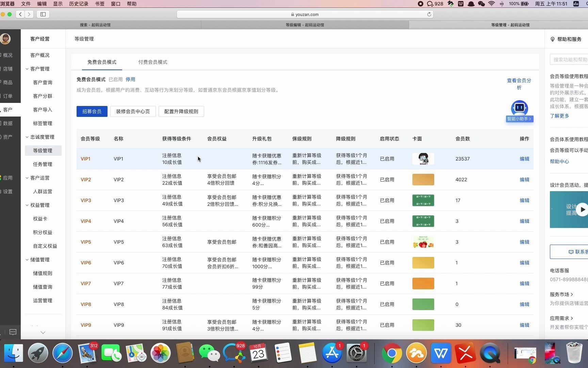Switch to 搜索 - 起码运动馆 browser tab

pos(95,25)
